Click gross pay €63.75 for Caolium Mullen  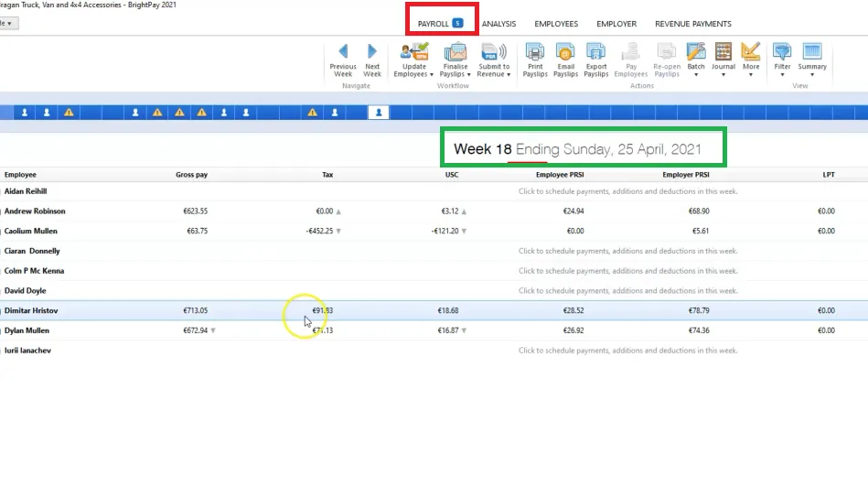197,231
